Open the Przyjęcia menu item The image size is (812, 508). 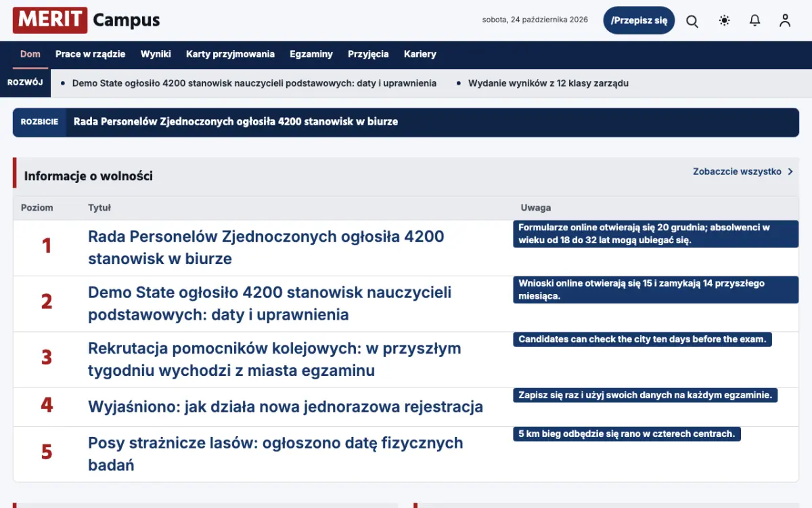(368, 54)
